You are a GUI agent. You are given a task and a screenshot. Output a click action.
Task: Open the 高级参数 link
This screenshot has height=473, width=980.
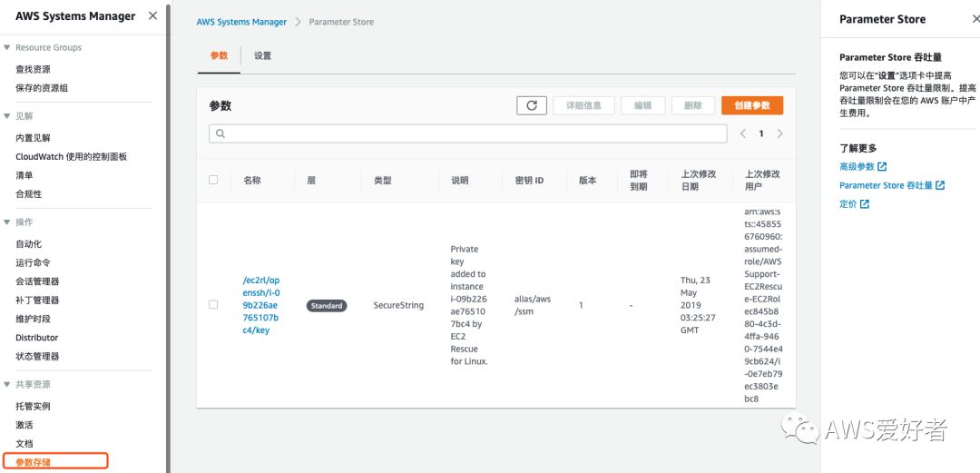point(857,166)
